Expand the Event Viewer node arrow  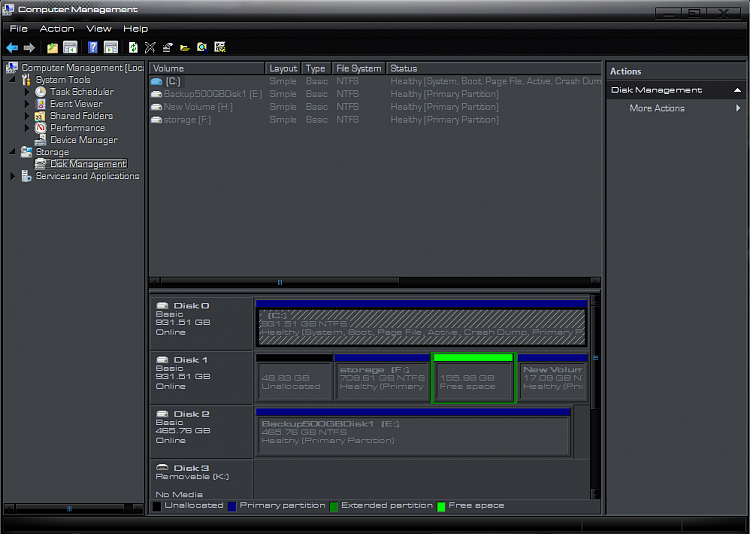[27, 103]
